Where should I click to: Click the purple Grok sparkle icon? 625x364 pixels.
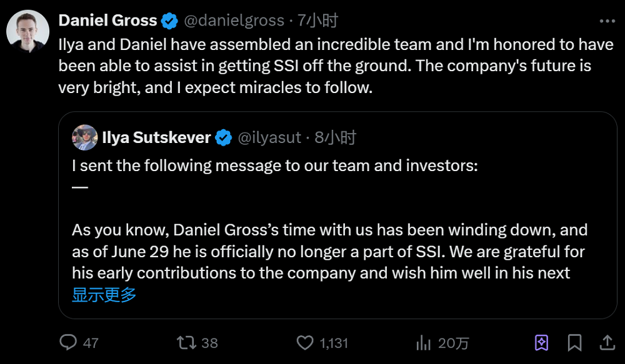tap(541, 342)
